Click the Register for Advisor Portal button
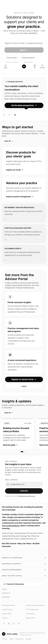The width and height of the screenshot is (48, 644). 24,379
